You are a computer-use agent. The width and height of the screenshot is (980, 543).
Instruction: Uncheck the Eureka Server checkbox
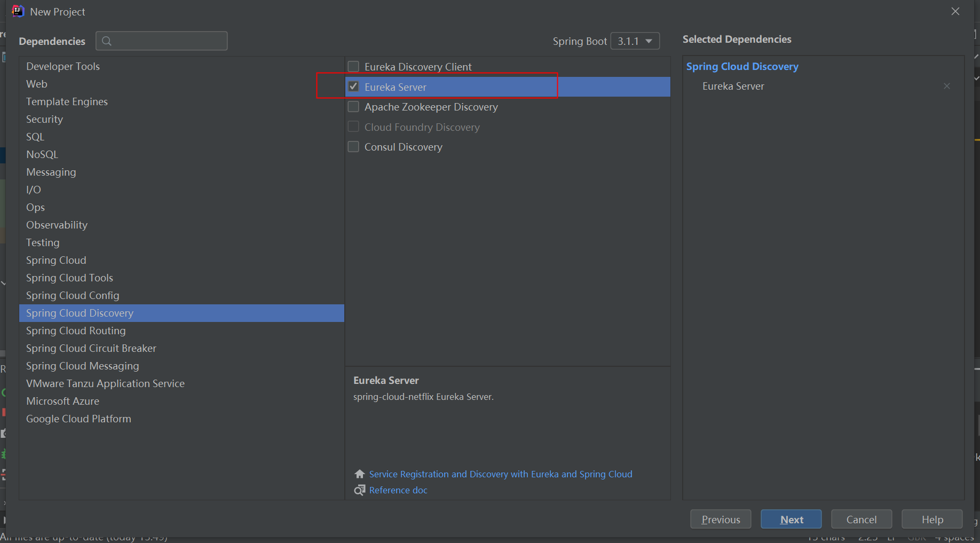(353, 86)
